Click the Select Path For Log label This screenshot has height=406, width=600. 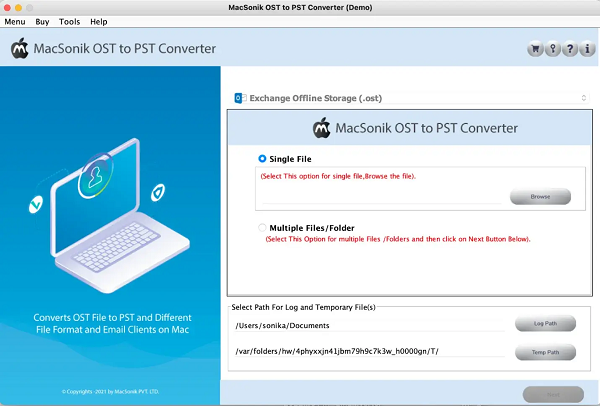[x=303, y=307]
